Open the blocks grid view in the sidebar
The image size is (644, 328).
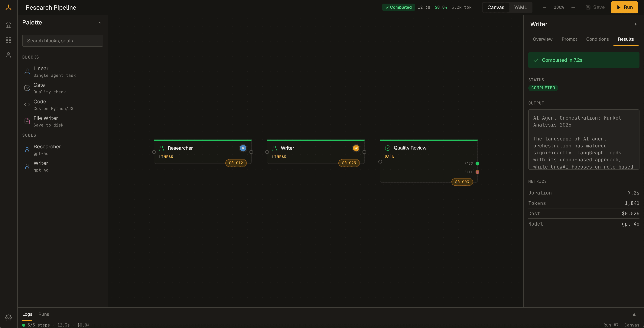pos(8,40)
